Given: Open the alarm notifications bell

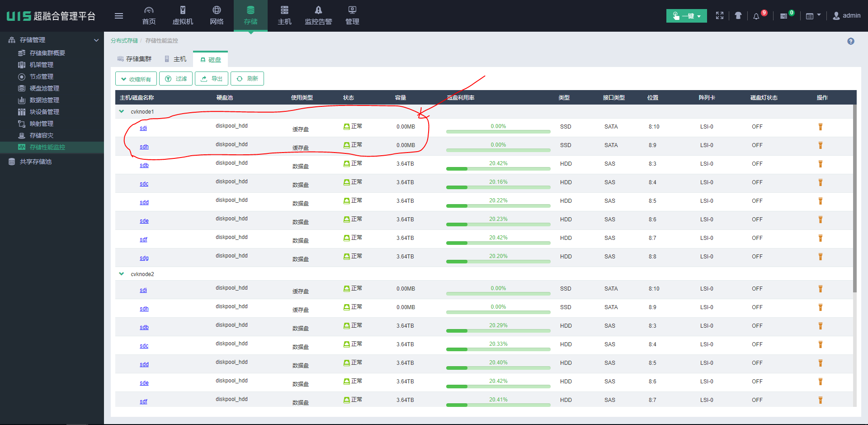Looking at the screenshot, I should click(756, 16).
